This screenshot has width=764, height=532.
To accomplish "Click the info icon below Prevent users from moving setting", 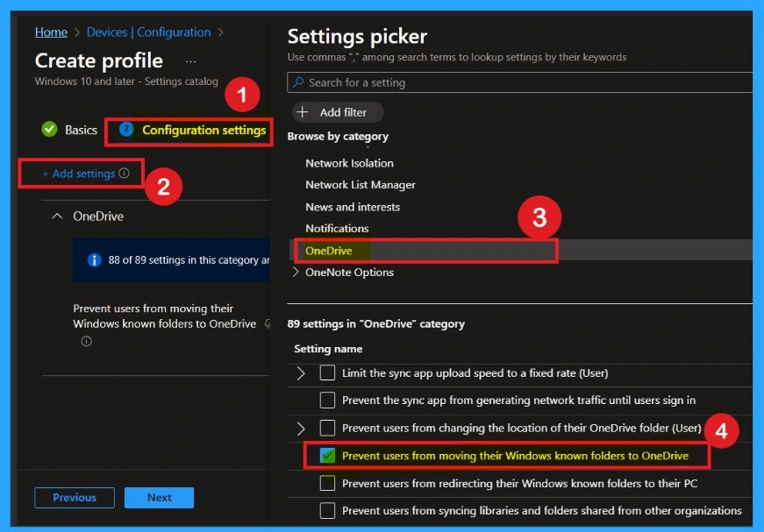I will tap(86, 341).
